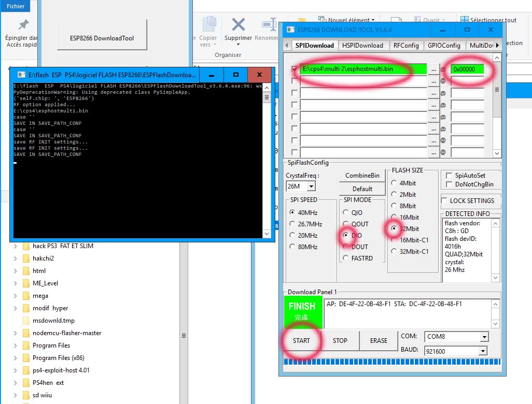Click the nodemcu-flasher-master folder icon
532x404 pixels.
(26, 333)
